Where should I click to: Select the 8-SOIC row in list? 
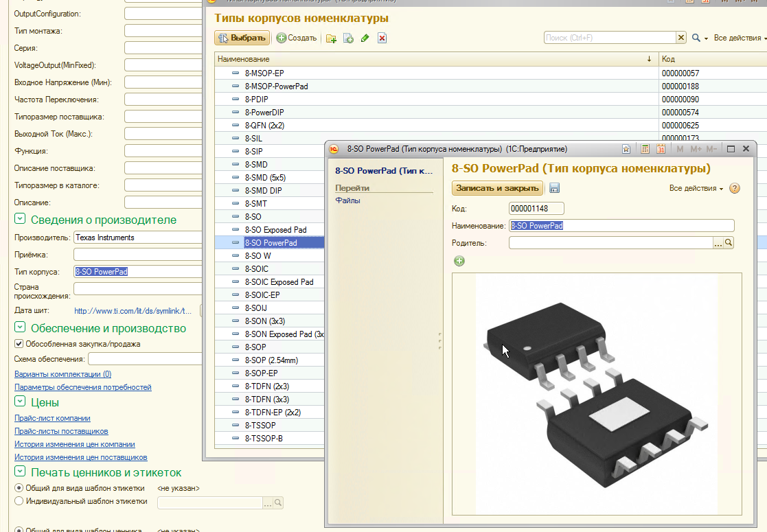click(257, 269)
